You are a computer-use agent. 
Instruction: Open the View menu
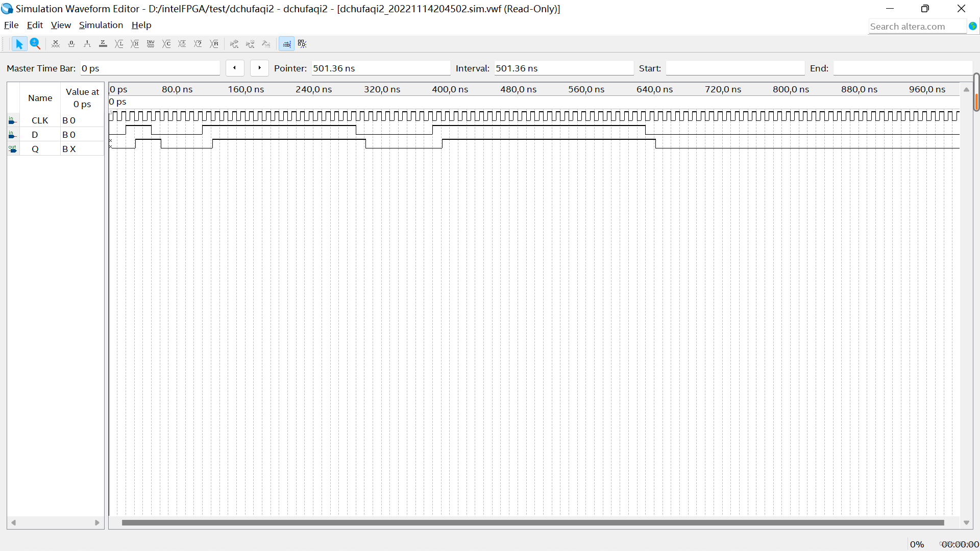[x=61, y=25]
